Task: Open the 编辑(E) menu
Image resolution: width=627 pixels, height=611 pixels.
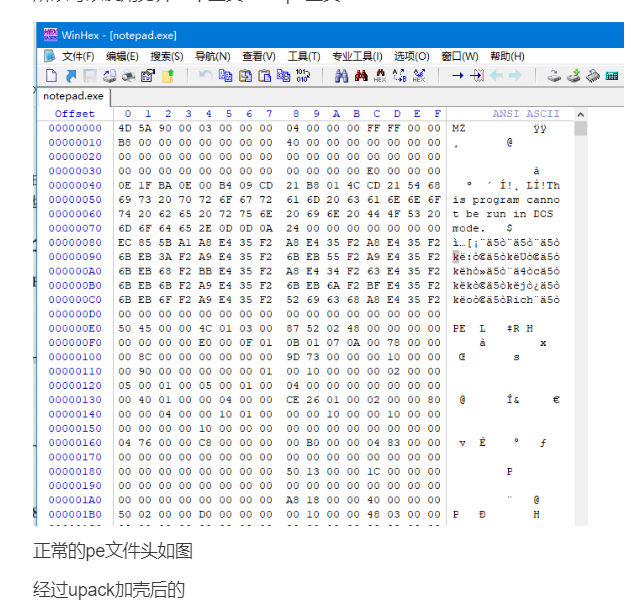Action: coord(122,56)
